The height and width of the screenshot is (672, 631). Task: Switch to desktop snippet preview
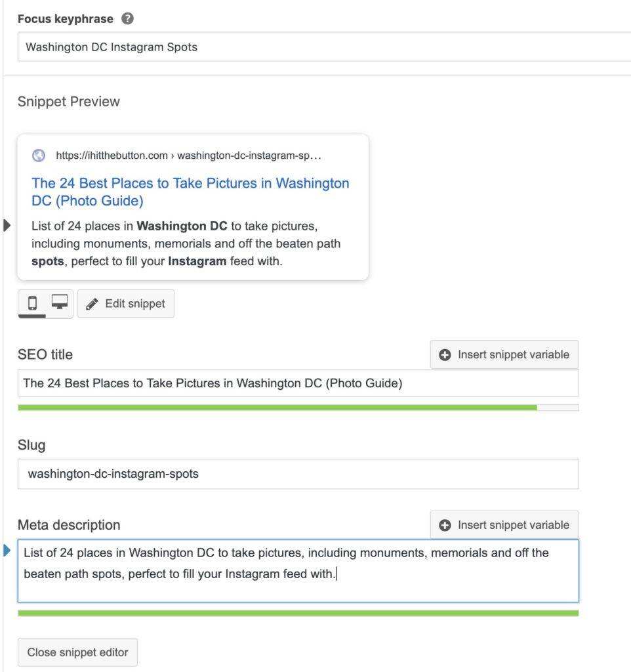point(60,303)
